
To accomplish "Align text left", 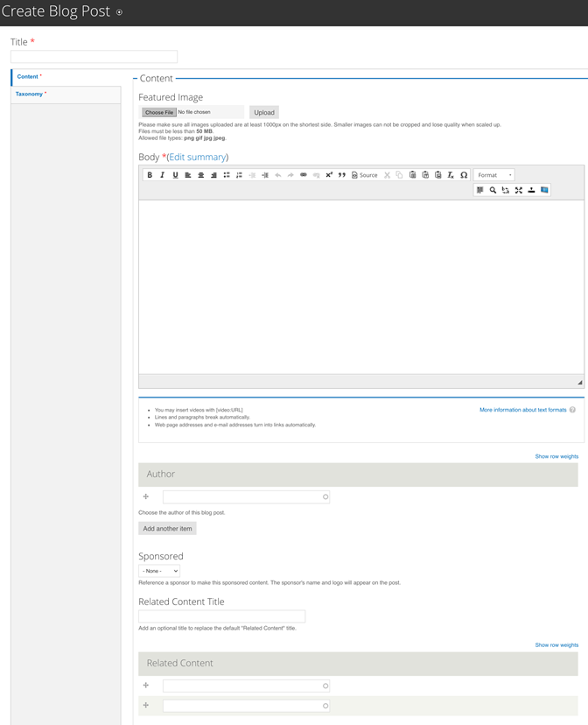I will [188, 175].
